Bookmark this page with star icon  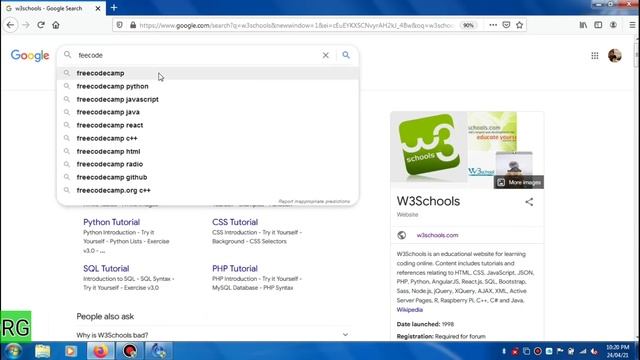(x=519, y=25)
